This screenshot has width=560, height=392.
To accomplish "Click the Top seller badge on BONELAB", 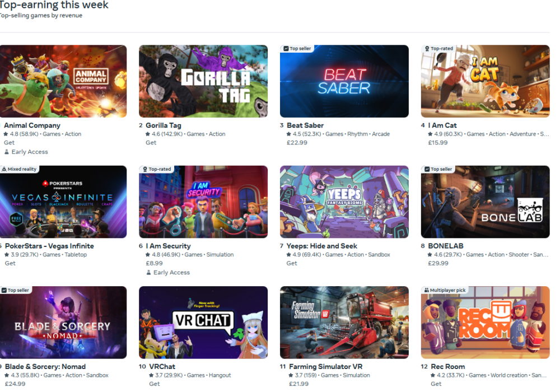I will point(438,169).
